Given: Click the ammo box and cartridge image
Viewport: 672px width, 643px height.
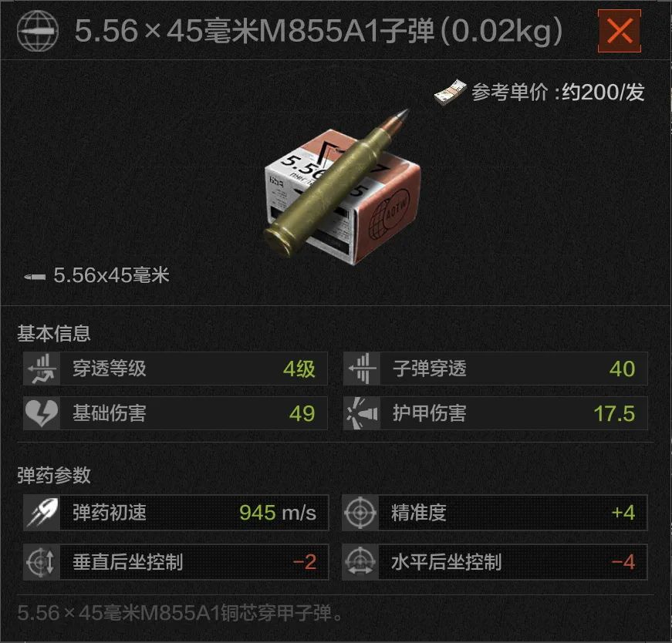Looking at the screenshot, I should coord(342,187).
